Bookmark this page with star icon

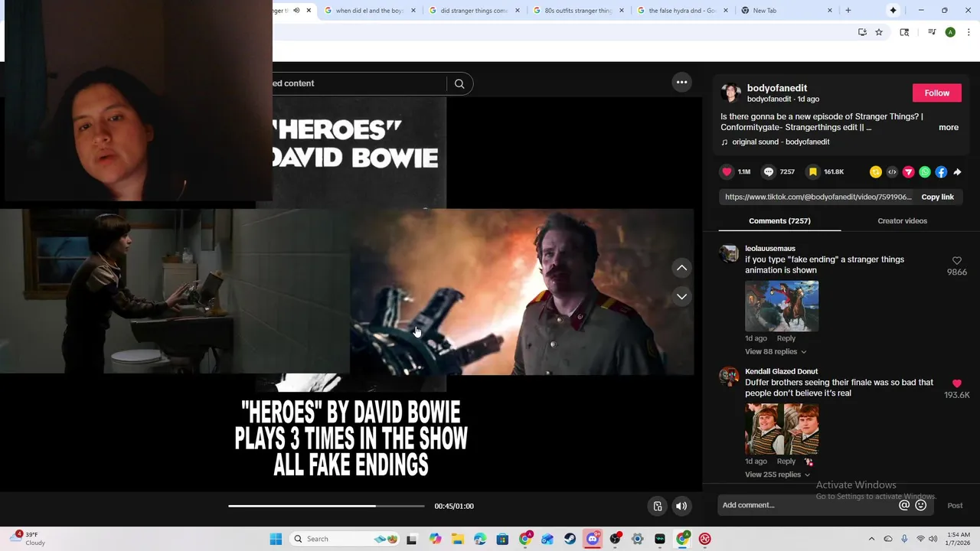tap(879, 32)
